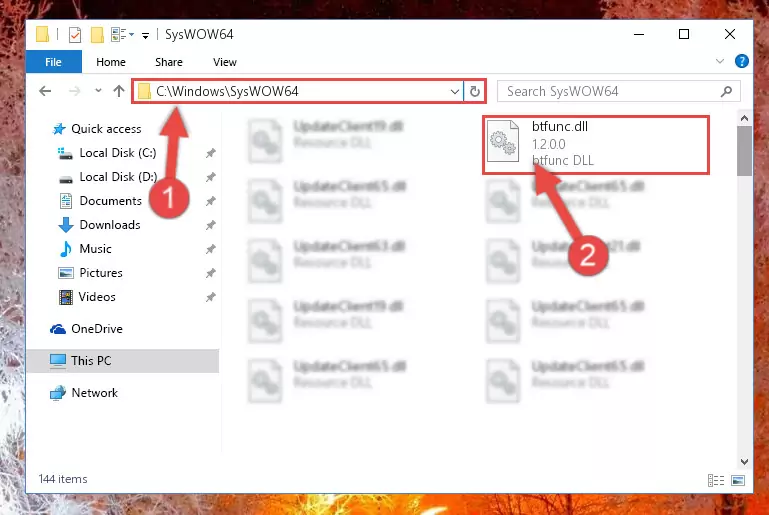Click the folder icon in title bar
The image size is (769, 515).
point(43,34)
